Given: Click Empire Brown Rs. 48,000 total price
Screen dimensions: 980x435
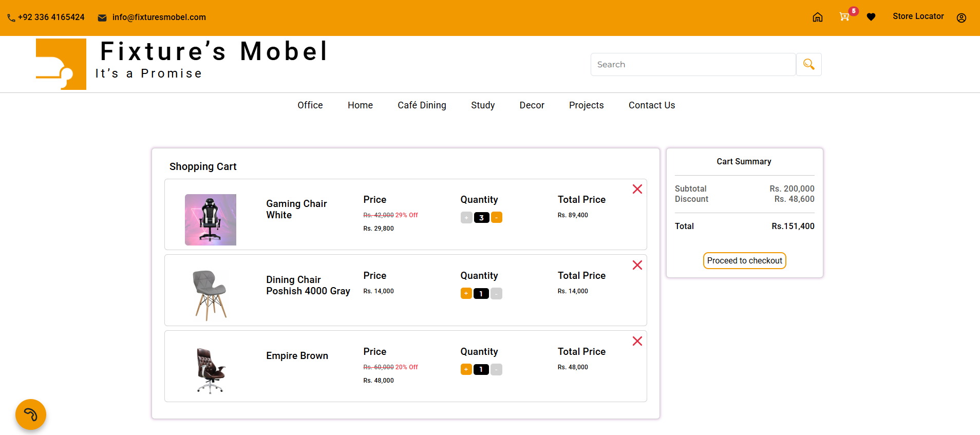Looking at the screenshot, I should (x=573, y=367).
